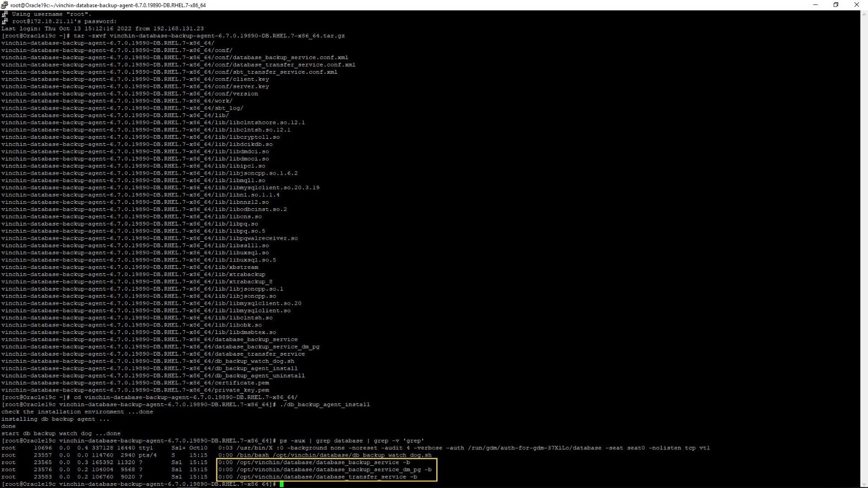Minimize the PuTTY terminal window

815,5
